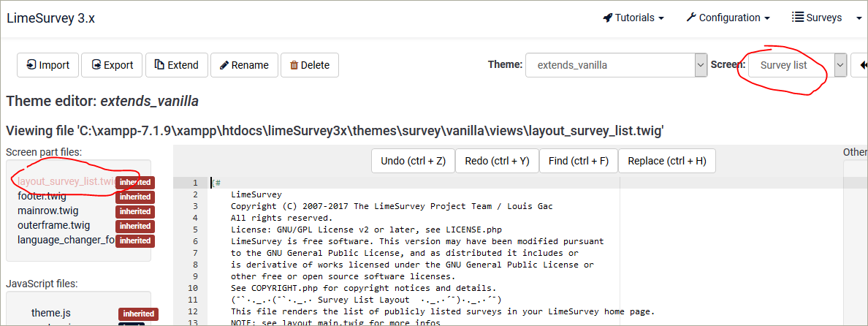The height and width of the screenshot is (326, 868).
Task: Open the Configuration menu
Action: [728, 18]
